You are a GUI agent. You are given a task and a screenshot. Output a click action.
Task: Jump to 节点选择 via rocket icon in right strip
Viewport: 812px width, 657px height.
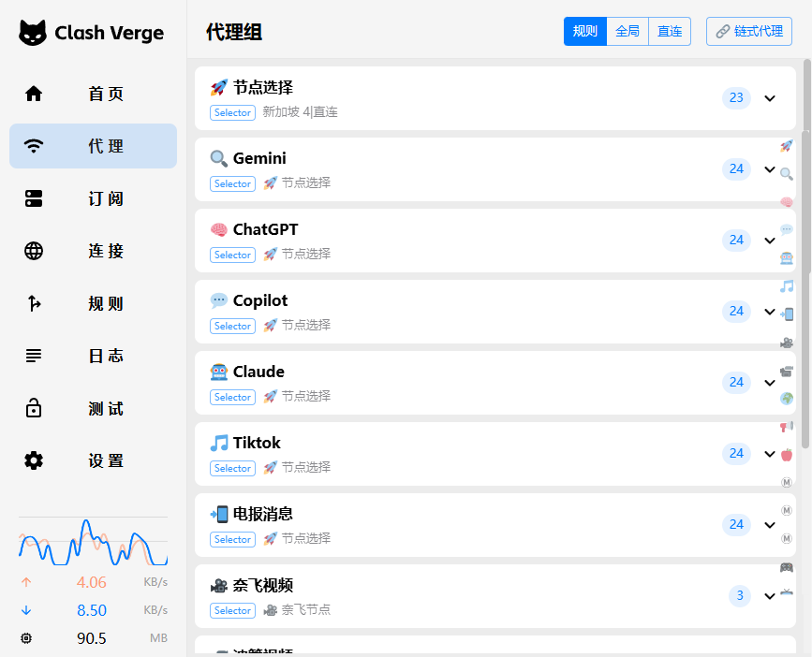click(x=787, y=146)
